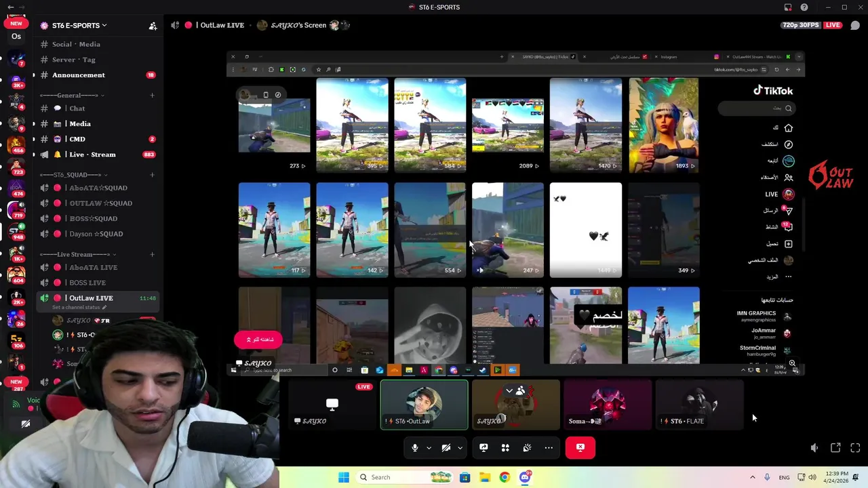Image resolution: width=868 pixels, height=488 pixels.
Task: Toggle fullscreen for the stream
Action: (855, 448)
